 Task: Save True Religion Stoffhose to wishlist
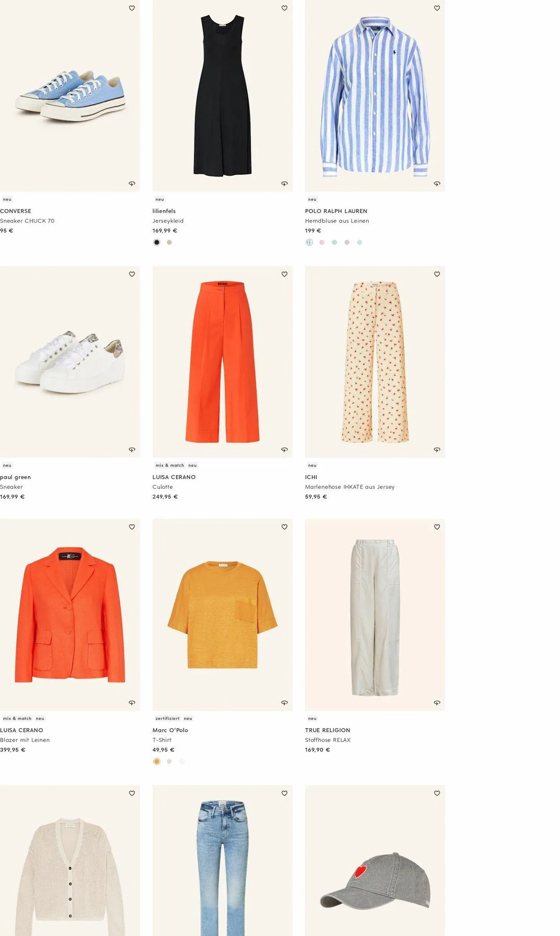437,527
